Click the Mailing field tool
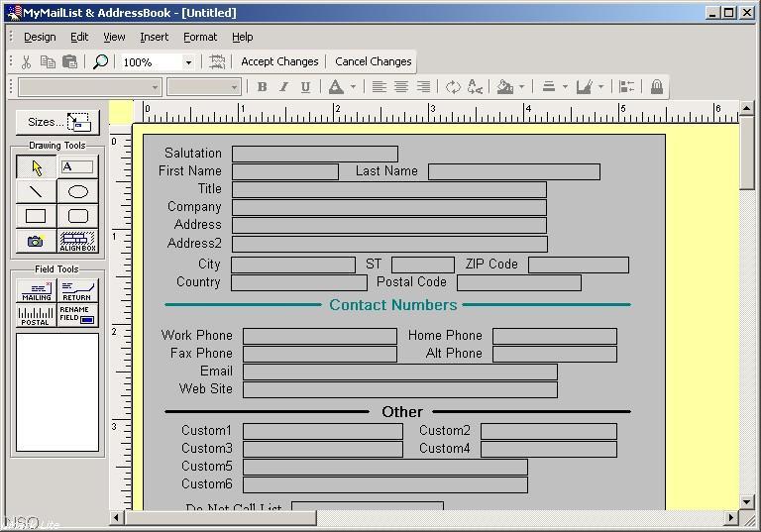This screenshot has width=761, height=532. click(37, 290)
